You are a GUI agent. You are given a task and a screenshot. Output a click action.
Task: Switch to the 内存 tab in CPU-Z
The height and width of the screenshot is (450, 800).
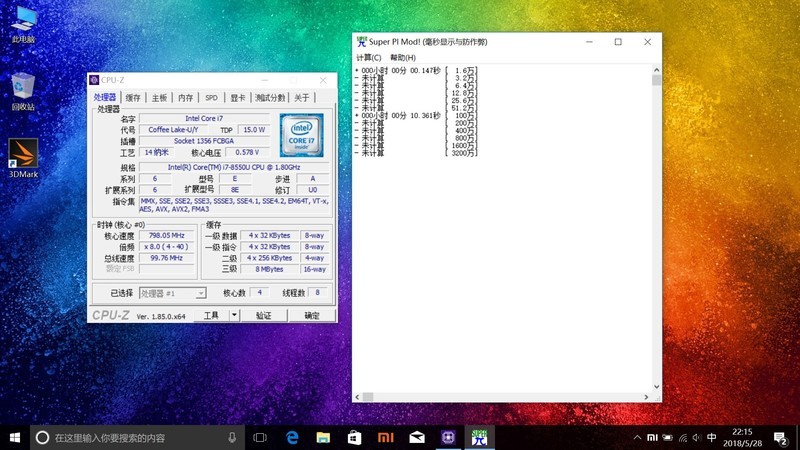(x=185, y=98)
